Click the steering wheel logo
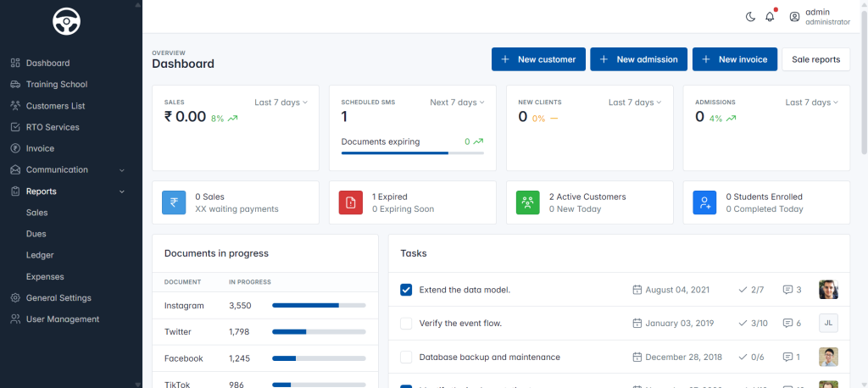This screenshot has height=388, width=868. [x=66, y=22]
